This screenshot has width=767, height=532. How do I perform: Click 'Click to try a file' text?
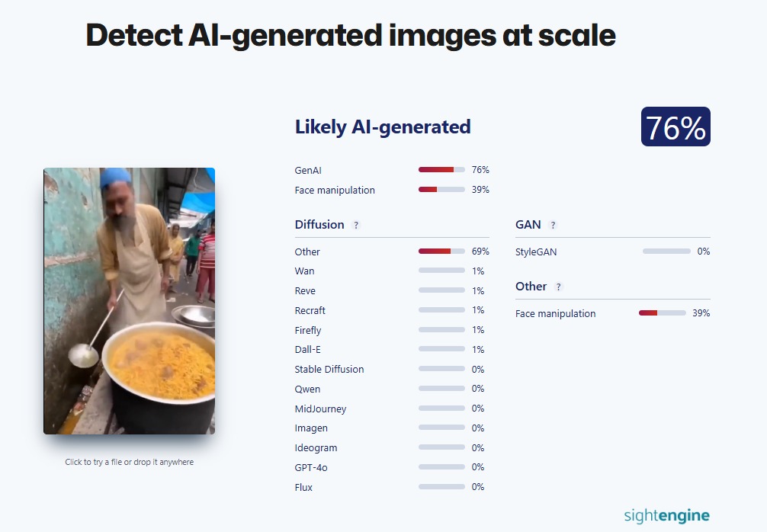point(129,462)
